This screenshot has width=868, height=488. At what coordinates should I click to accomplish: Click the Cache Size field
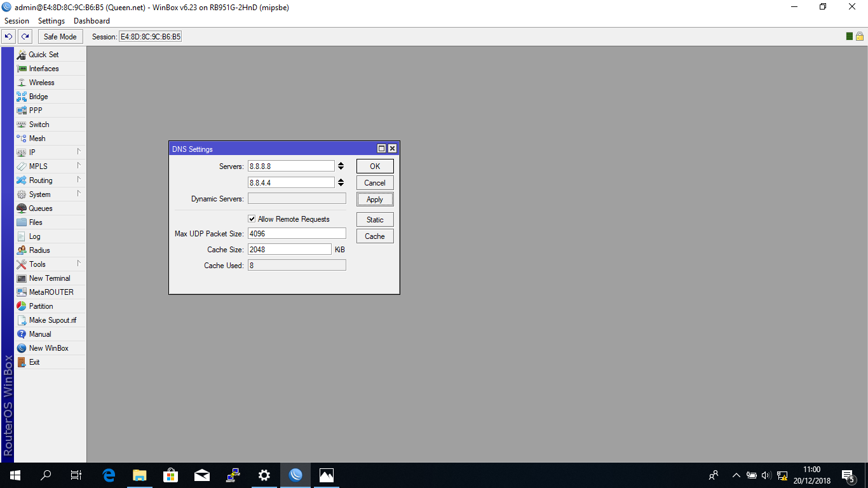[x=290, y=249]
